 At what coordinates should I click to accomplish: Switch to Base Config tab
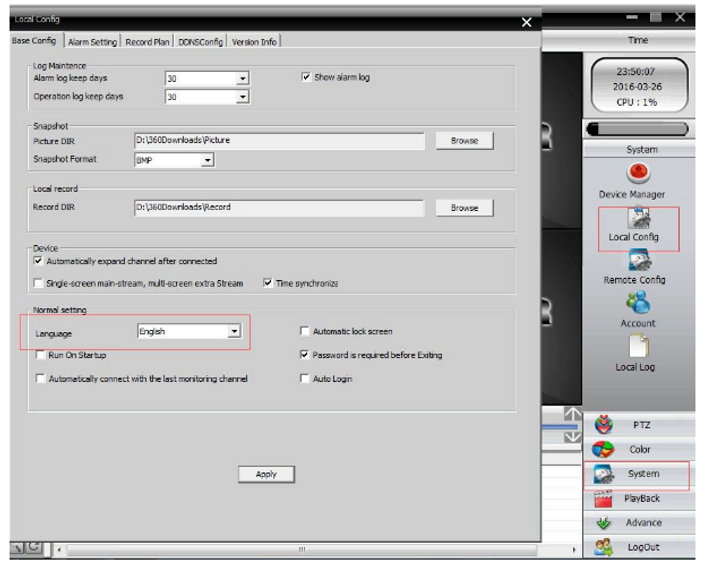(34, 41)
